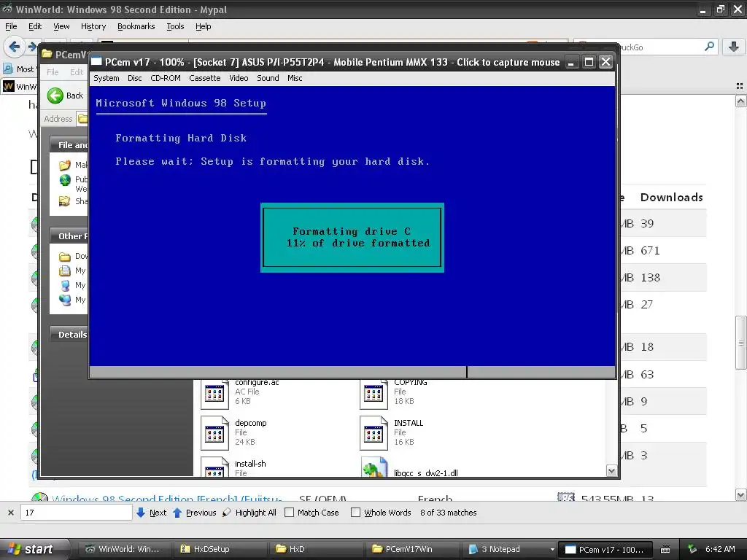Select the INSTALL file icon
Viewport: 747px width, 560px height.
point(373,433)
